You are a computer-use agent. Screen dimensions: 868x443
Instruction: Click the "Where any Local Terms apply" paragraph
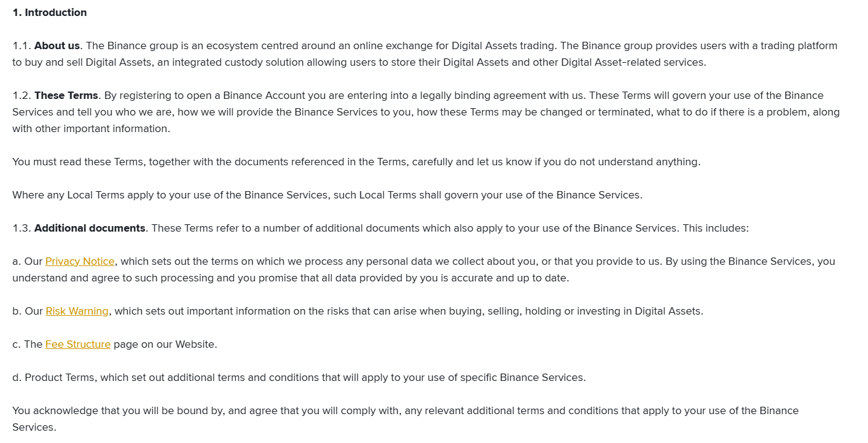tap(327, 195)
